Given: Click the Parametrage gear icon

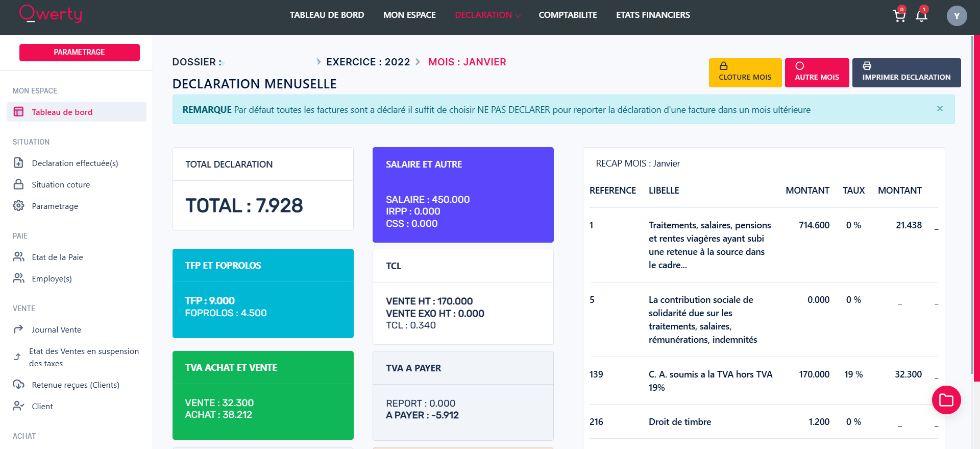Looking at the screenshot, I should [18, 206].
